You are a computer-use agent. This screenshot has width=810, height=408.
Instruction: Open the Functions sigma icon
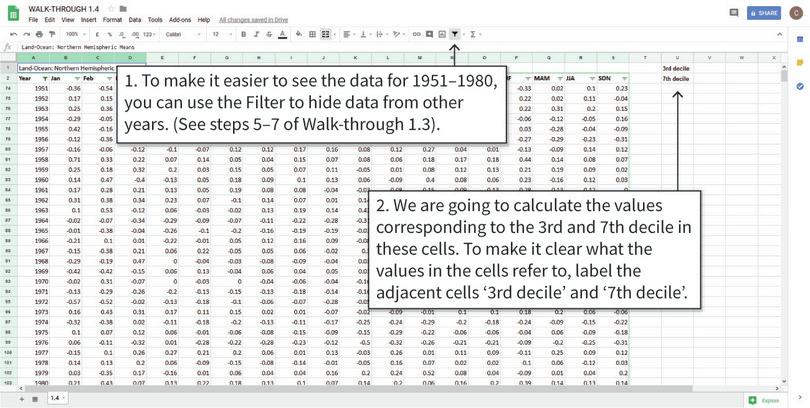[x=473, y=34]
